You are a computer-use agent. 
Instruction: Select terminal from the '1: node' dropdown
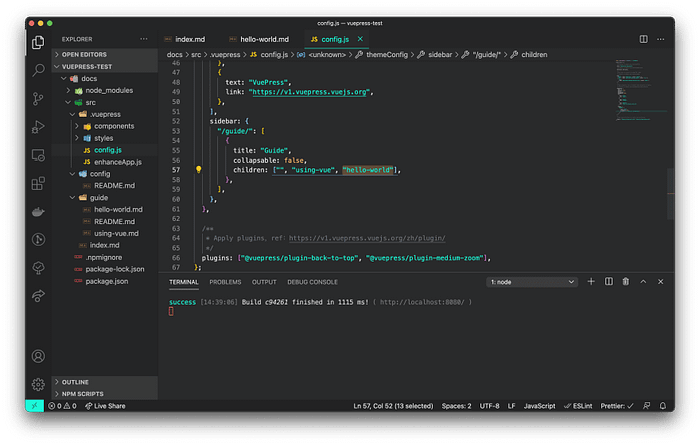(x=532, y=282)
